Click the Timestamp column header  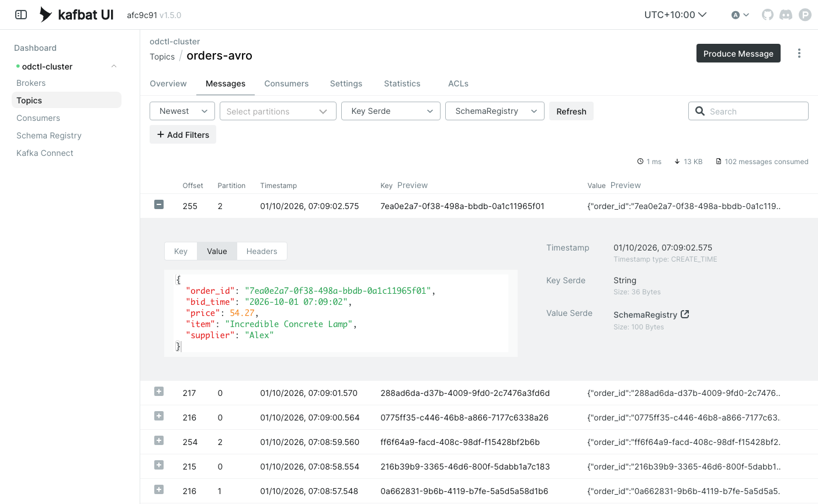click(x=279, y=185)
